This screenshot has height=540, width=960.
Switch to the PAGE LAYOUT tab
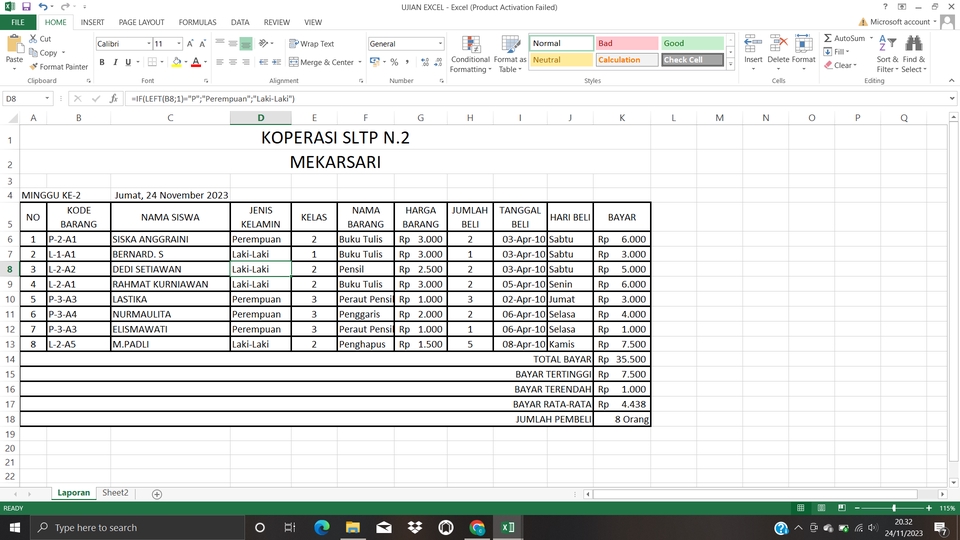tap(141, 22)
